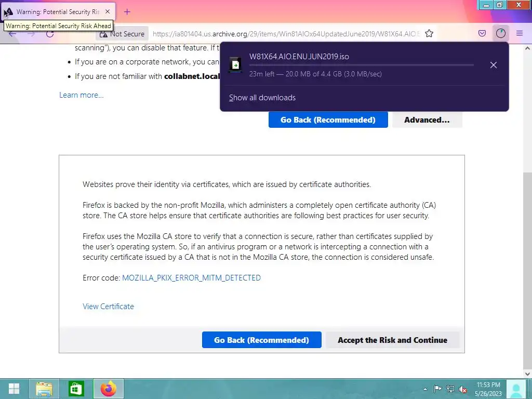Screen dimensions: 532x399
Task: Click the Not Secure lock indicator
Action: click(122, 34)
